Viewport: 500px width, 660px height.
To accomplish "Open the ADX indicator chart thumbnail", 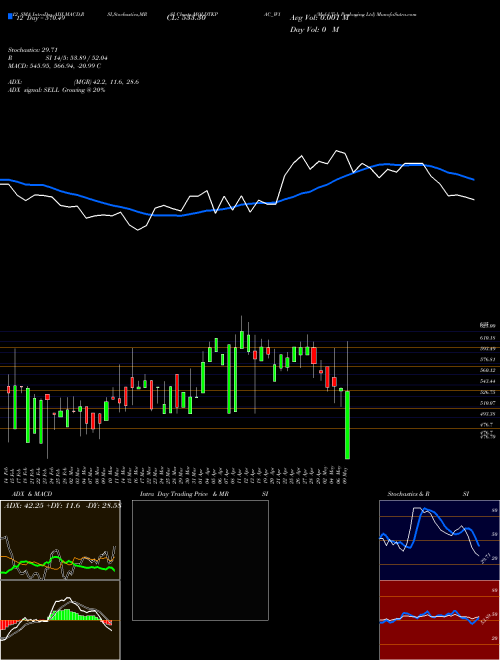I will (60, 540).
